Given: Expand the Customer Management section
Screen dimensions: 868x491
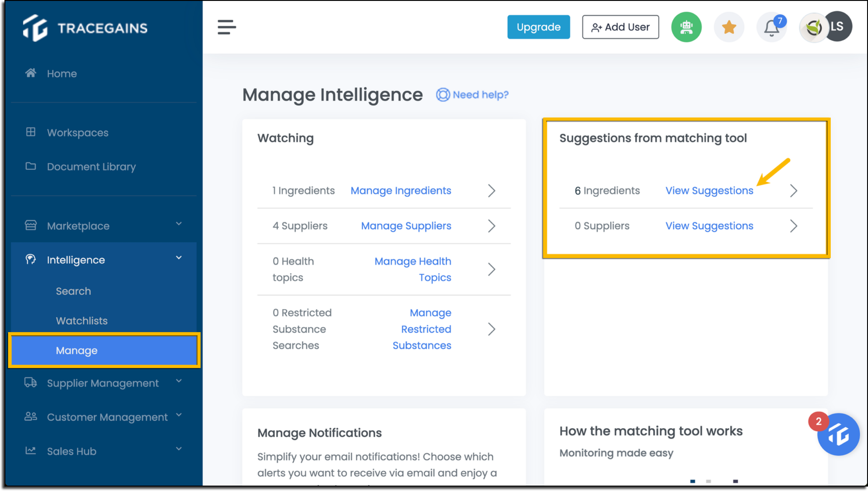Looking at the screenshot, I should [179, 414].
